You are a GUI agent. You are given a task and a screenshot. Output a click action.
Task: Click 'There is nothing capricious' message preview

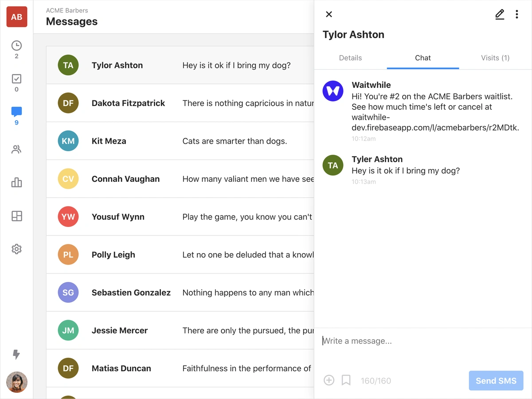coord(248,103)
